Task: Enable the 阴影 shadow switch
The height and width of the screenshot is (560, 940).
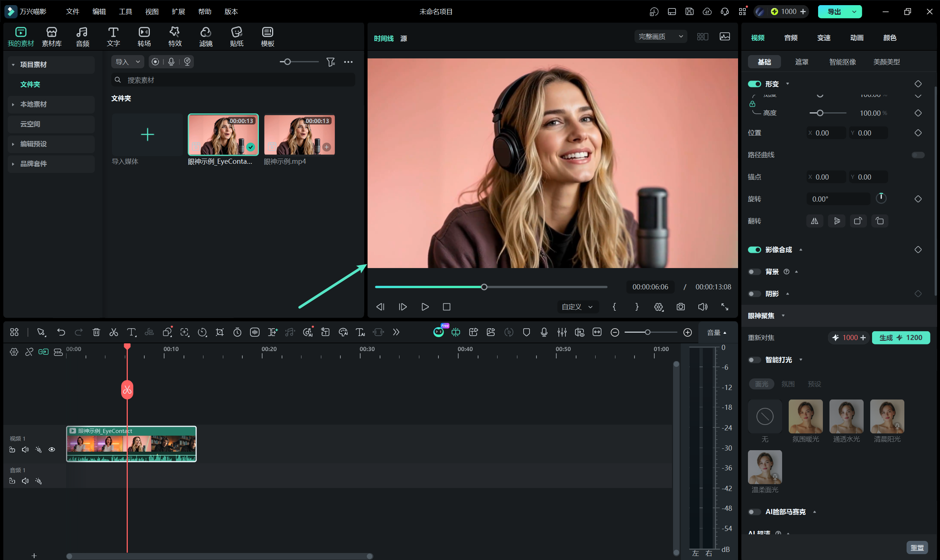Action: pyautogui.click(x=755, y=293)
